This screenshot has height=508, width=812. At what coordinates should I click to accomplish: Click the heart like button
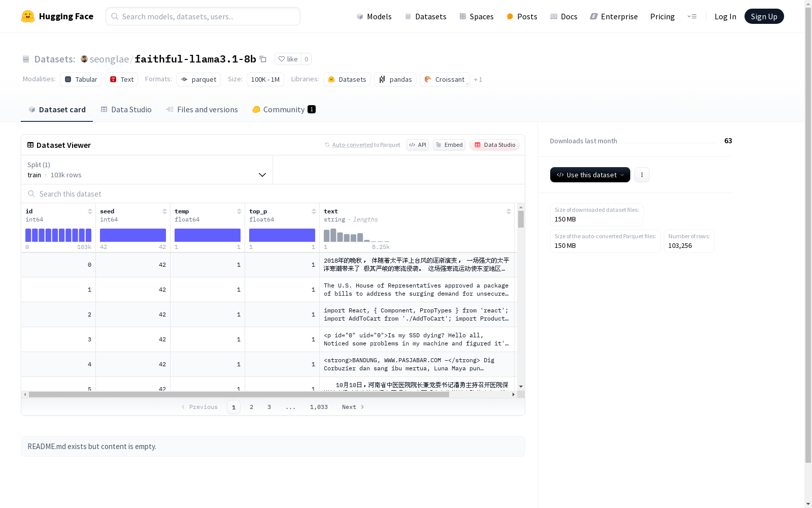coord(288,59)
